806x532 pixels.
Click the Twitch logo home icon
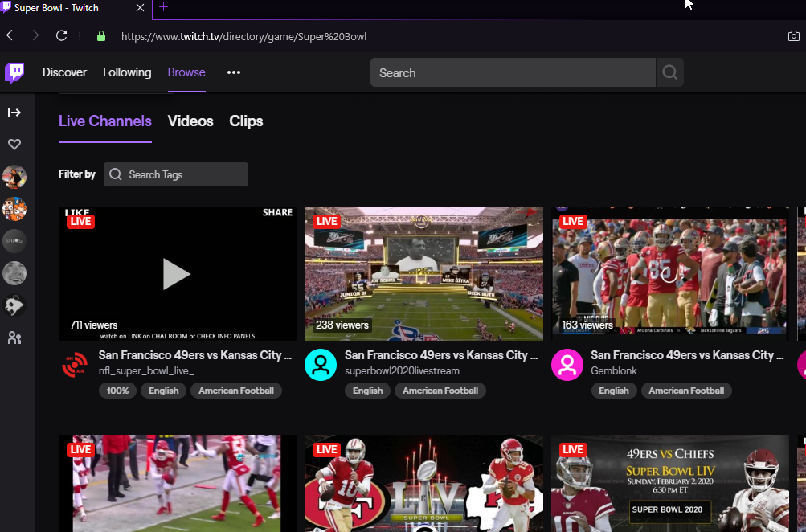(x=14, y=72)
